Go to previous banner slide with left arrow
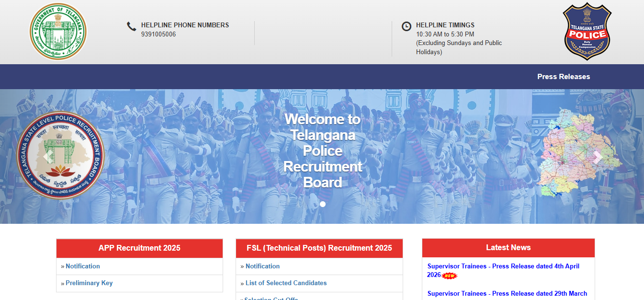644x300 pixels. pyautogui.click(x=47, y=157)
